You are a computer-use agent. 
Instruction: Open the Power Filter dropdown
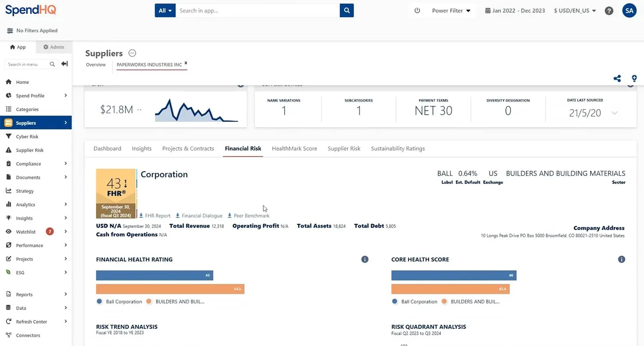(451, 11)
